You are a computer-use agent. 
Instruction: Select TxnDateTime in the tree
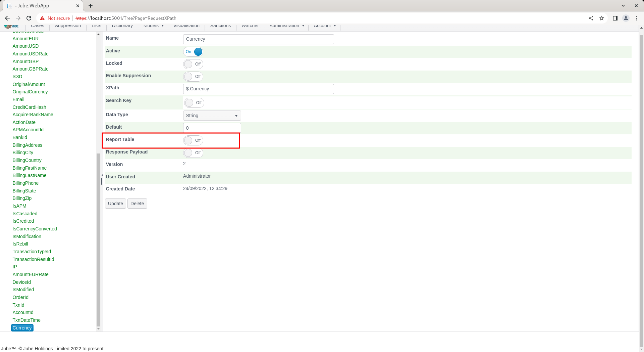point(26,320)
